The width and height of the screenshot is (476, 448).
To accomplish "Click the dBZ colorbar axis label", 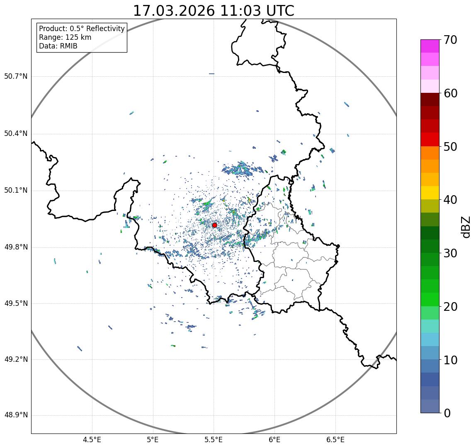I will point(465,227).
